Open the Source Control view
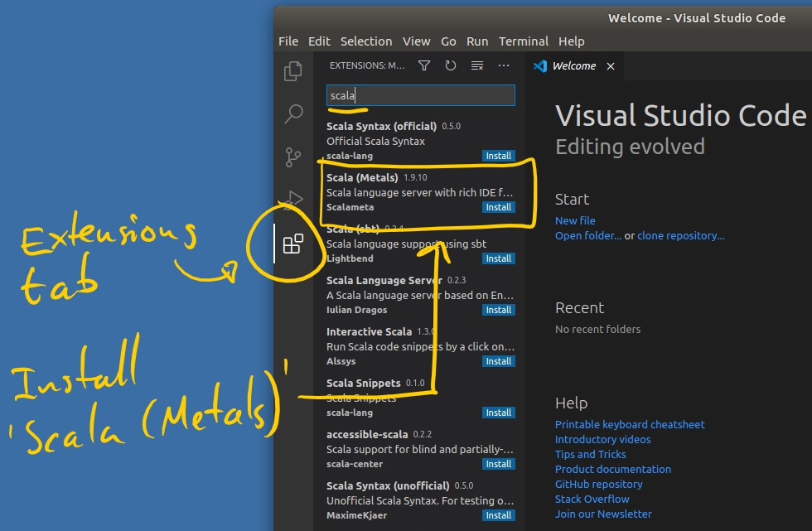812x531 pixels. pyautogui.click(x=293, y=157)
